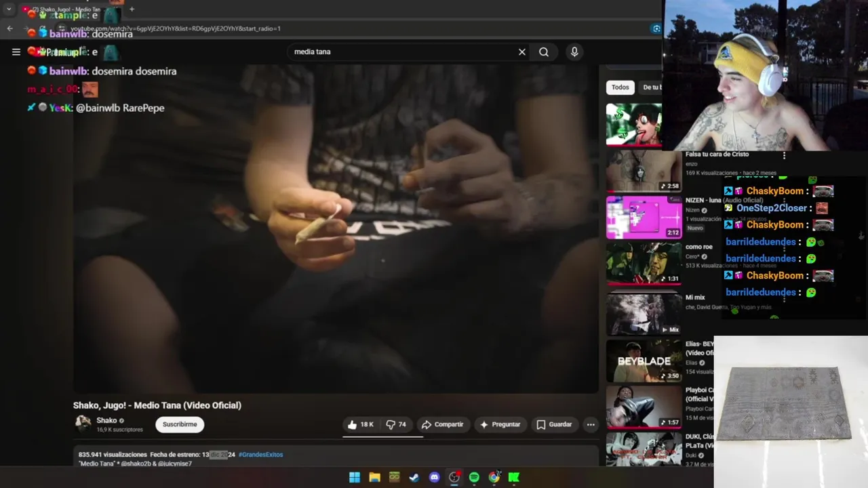Click the video title 'Shako, Jugo! - Medio Tana'

pos(157,405)
